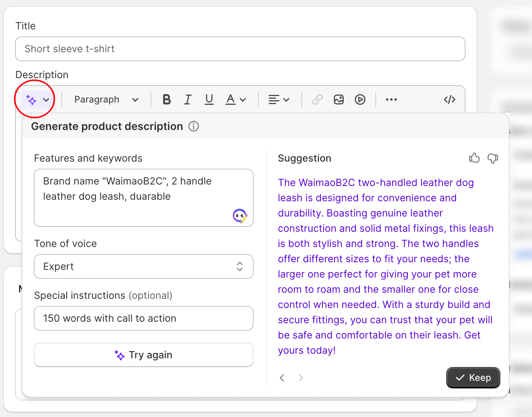Go to the previous suggestion
This screenshot has width=532, height=417.
[282, 378]
